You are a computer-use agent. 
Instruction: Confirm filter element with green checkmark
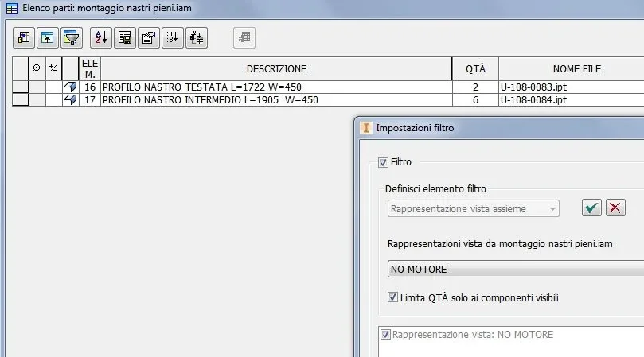[591, 208]
